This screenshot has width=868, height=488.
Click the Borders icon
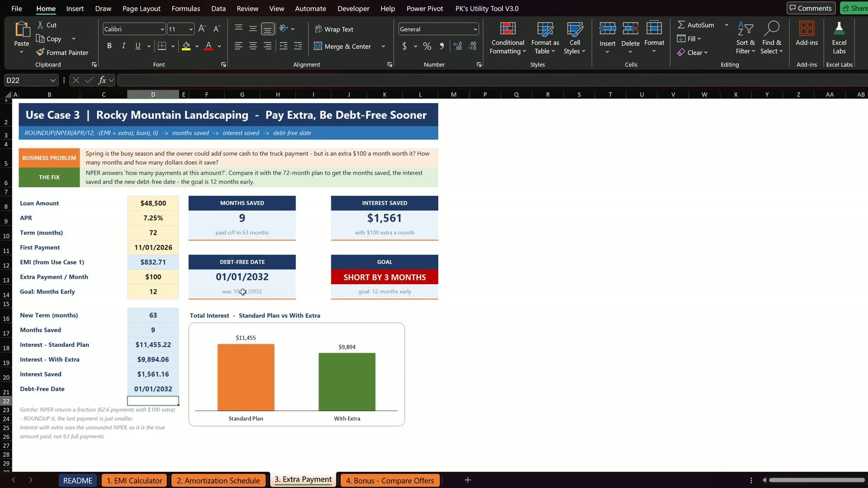point(162,46)
